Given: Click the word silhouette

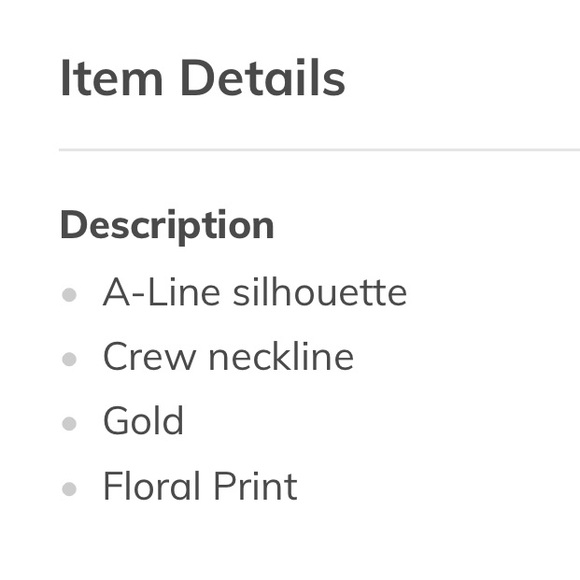Looking at the screenshot, I should [x=320, y=293].
